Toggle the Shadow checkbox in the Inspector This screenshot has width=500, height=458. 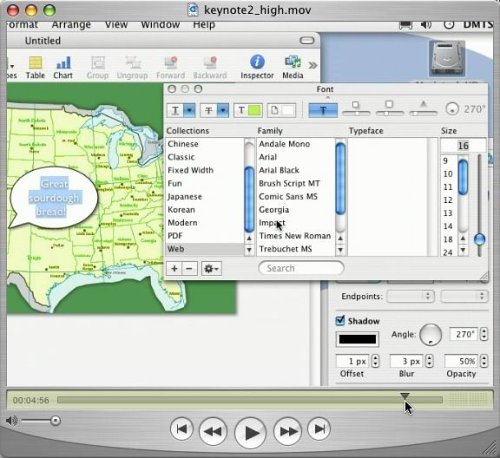click(x=340, y=321)
